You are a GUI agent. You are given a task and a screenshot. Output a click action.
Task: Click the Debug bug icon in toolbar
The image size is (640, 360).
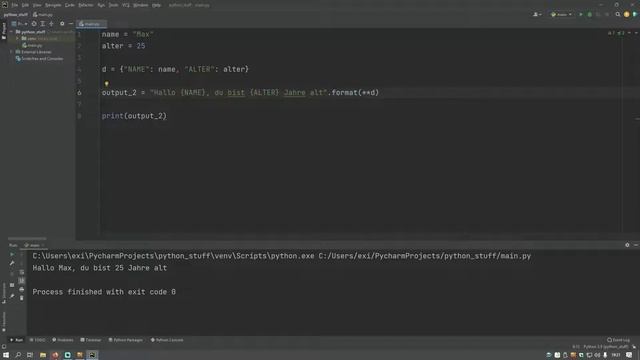(589, 14)
